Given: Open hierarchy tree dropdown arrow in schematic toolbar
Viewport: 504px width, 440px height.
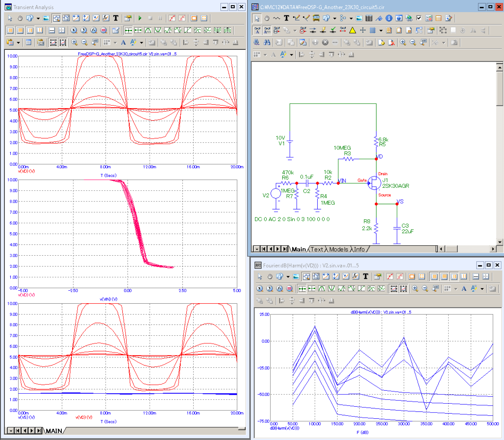Looking at the screenshot, I should tap(351, 18).
